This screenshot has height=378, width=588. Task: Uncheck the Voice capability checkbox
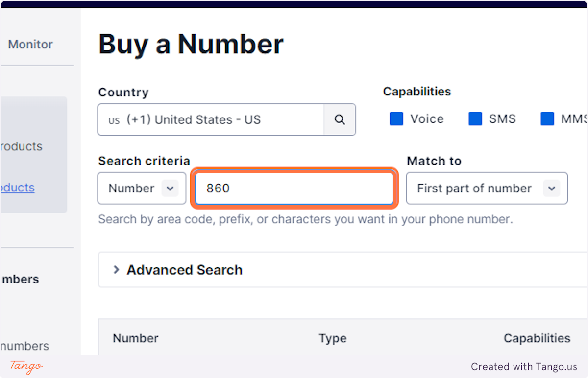[396, 119]
